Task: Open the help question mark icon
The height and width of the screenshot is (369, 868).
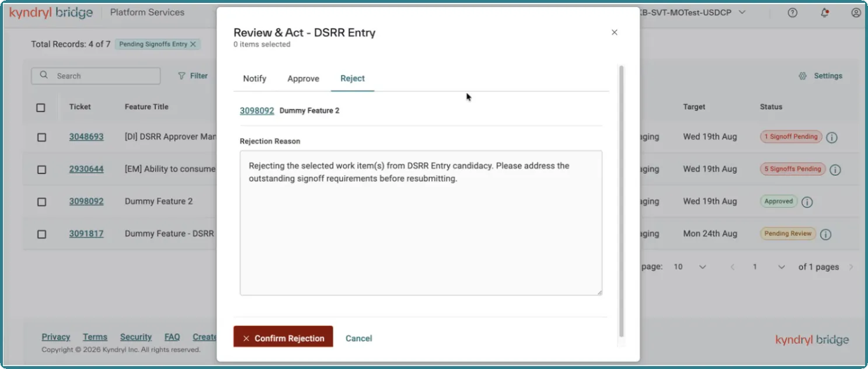Action: pos(793,12)
